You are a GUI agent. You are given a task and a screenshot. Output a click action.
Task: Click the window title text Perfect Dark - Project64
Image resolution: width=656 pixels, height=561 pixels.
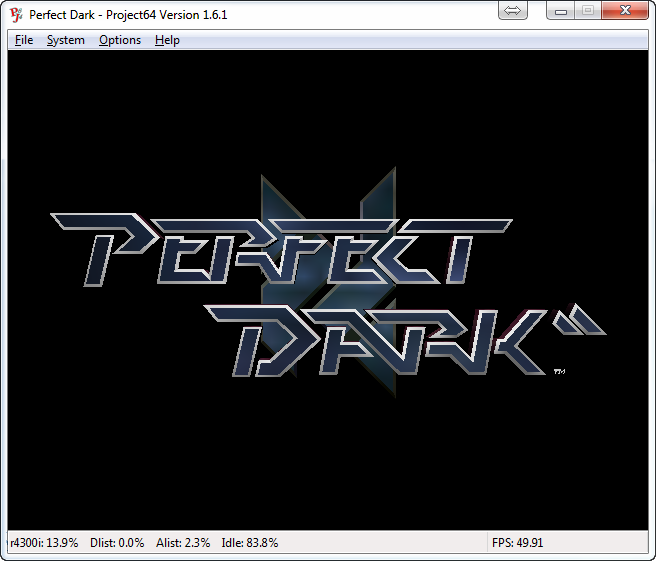point(128,15)
